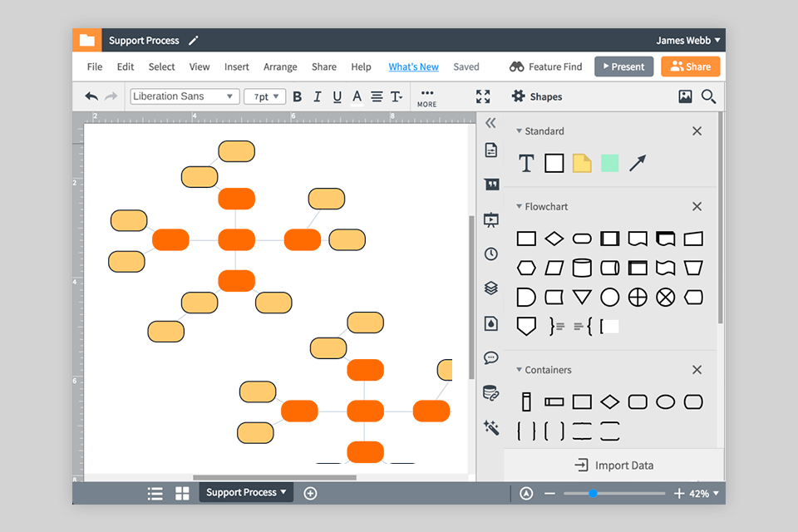Add a new page with plus circle
This screenshot has width=798, height=532.
click(310, 493)
